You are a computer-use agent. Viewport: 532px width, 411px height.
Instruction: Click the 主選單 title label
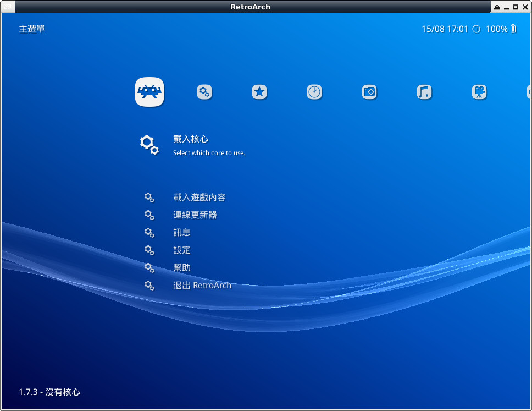click(x=32, y=29)
